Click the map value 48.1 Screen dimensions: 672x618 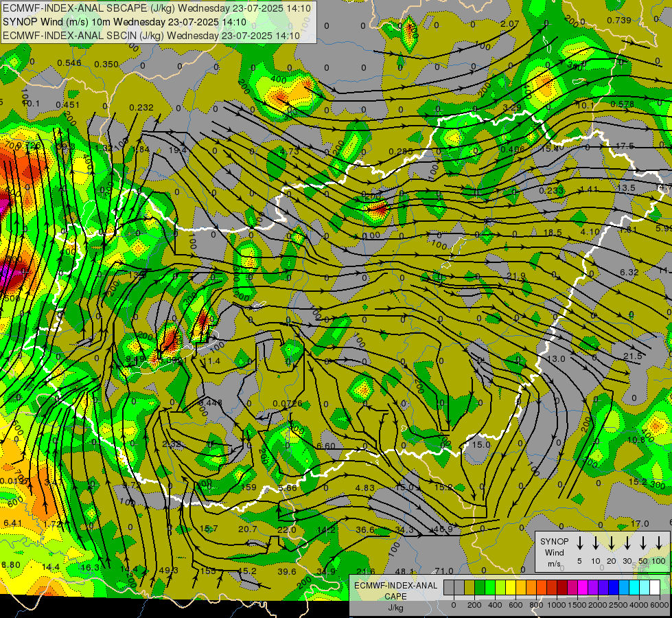404,571
